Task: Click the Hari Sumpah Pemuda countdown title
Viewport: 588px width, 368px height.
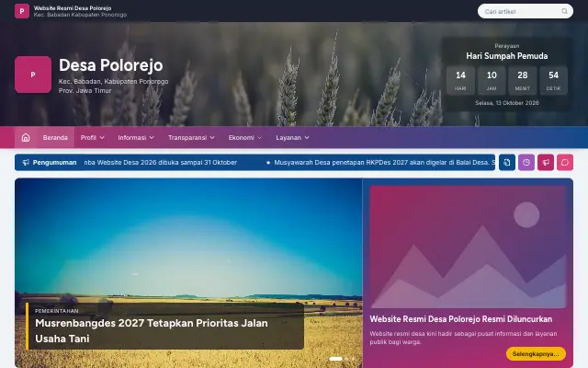Action: click(506, 56)
